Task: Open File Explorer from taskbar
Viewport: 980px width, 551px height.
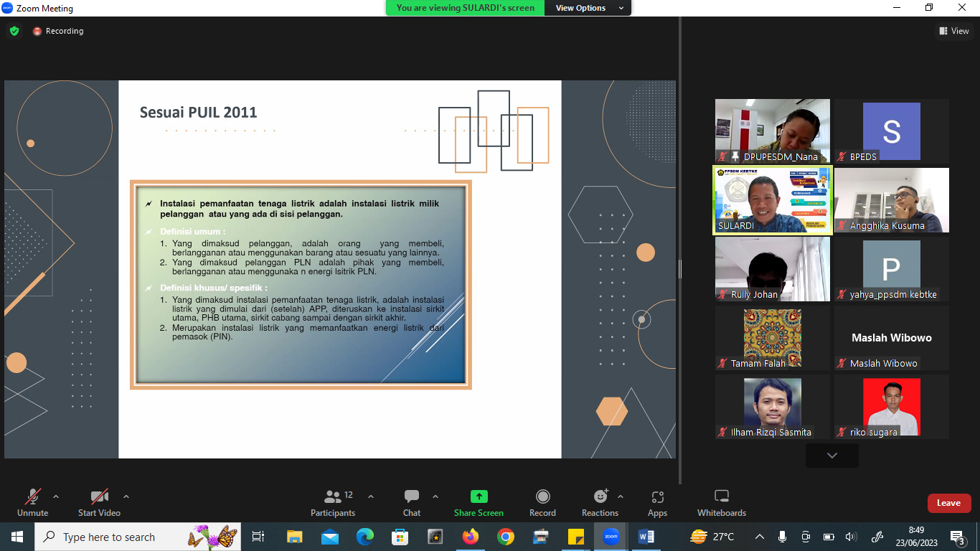Action: click(294, 537)
